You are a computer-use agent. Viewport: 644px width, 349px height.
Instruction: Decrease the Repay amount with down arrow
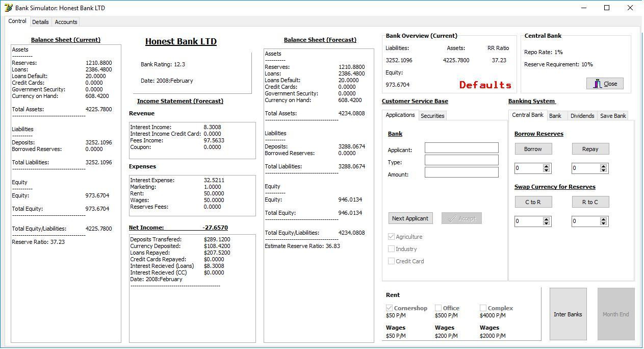pyautogui.click(x=604, y=170)
